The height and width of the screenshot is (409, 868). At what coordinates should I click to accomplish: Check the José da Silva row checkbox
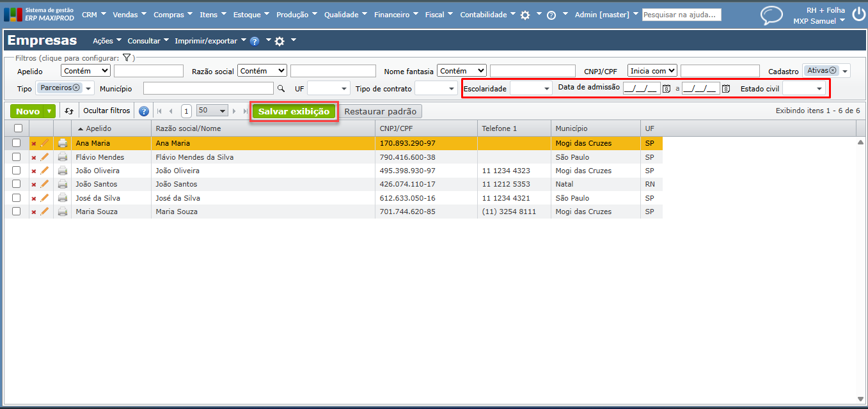[17, 197]
